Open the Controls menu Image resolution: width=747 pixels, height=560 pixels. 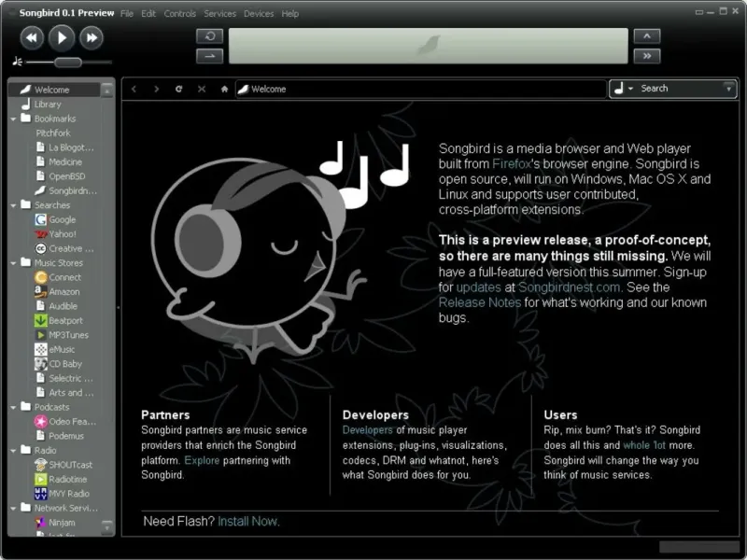click(x=179, y=14)
